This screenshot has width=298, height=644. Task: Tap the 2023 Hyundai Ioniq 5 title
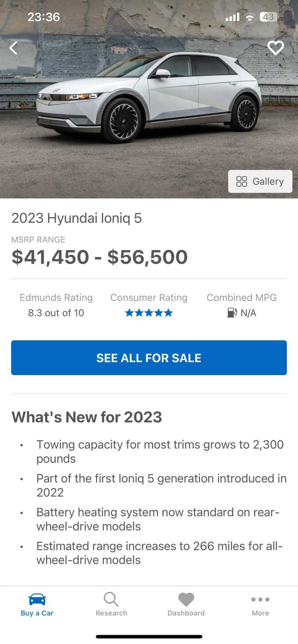pos(77,218)
